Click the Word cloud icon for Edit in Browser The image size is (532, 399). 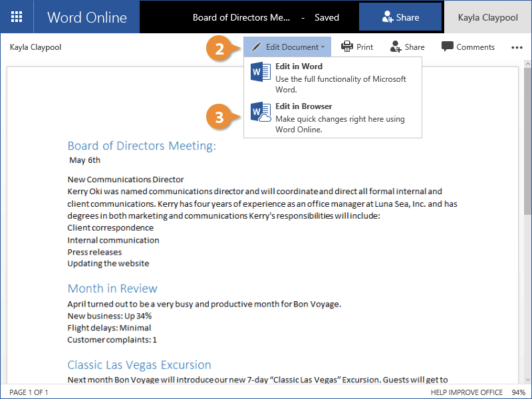260,112
